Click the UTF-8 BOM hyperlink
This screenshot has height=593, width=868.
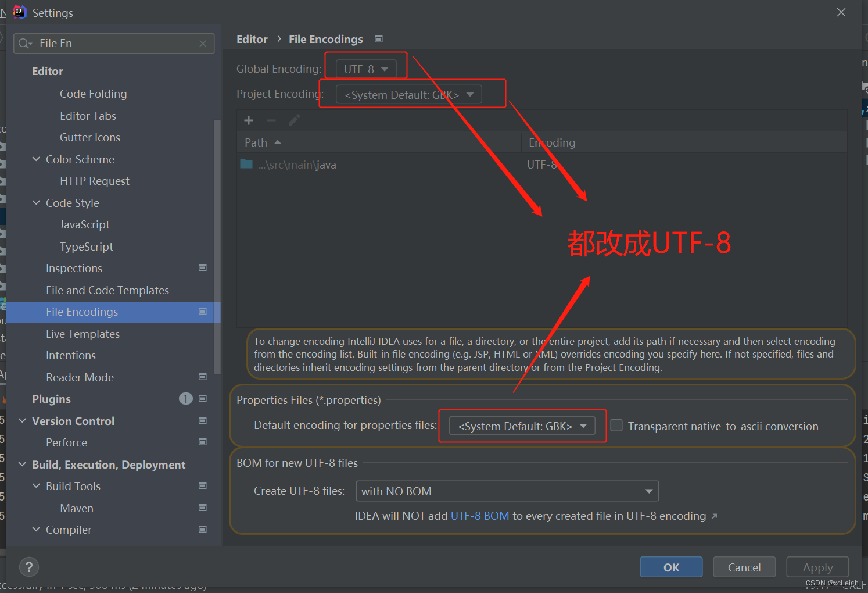click(480, 516)
